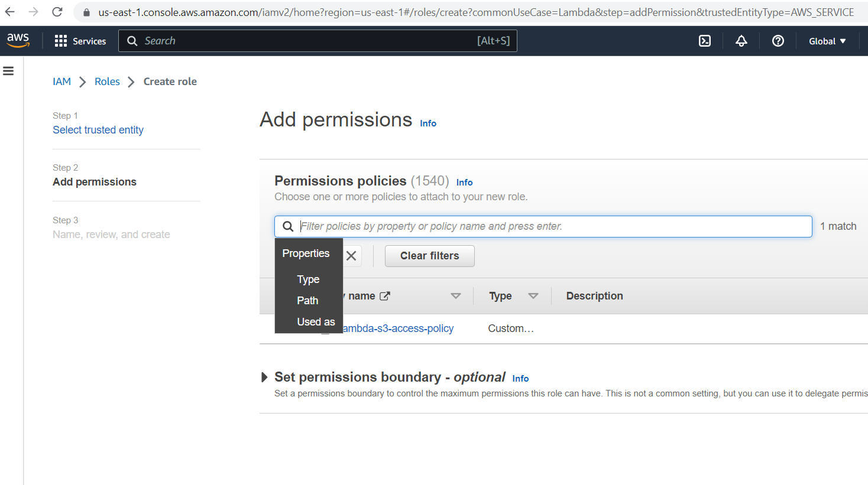Go to Roles in the breadcrumb
The image size is (868, 485).
click(x=107, y=82)
